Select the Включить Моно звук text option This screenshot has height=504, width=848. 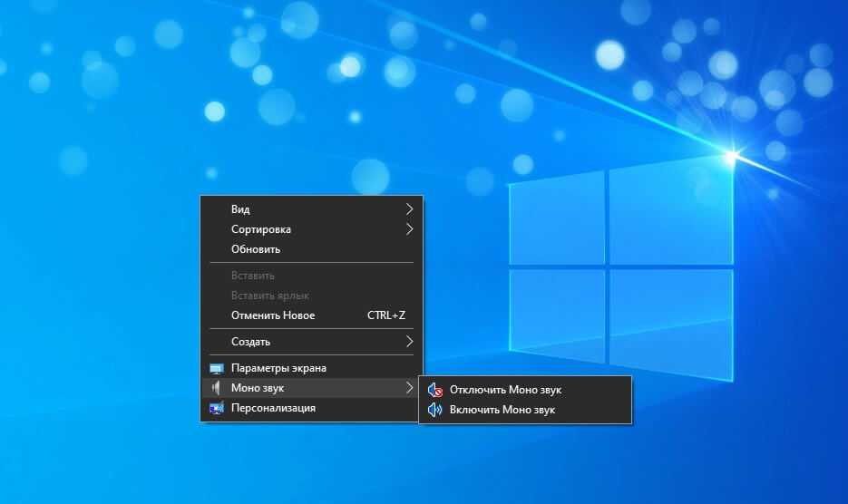pyautogui.click(x=502, y=410)
